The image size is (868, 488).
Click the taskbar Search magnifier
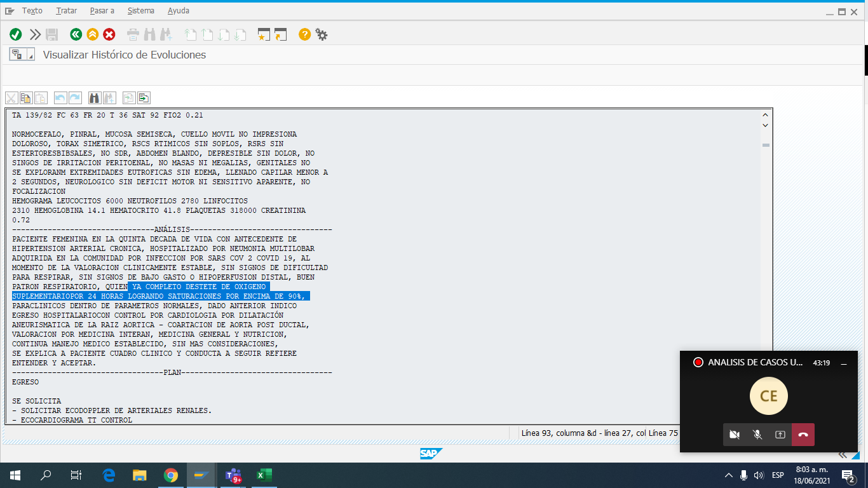(46, 475)
